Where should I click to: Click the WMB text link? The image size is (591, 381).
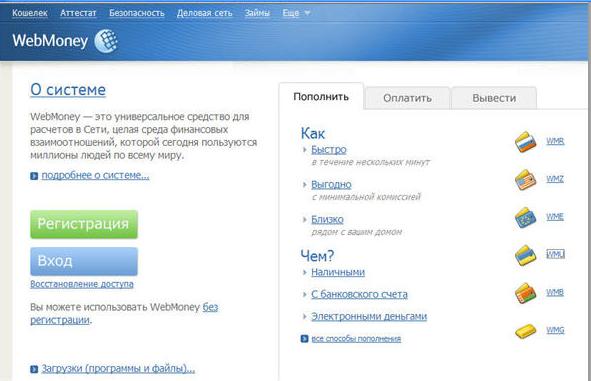(x=555, y=292)
